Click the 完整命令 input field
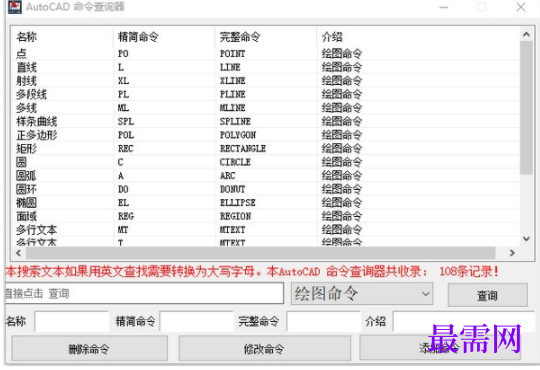The height and width of the screenshot is (370, 540). click(x=323, y=321)
